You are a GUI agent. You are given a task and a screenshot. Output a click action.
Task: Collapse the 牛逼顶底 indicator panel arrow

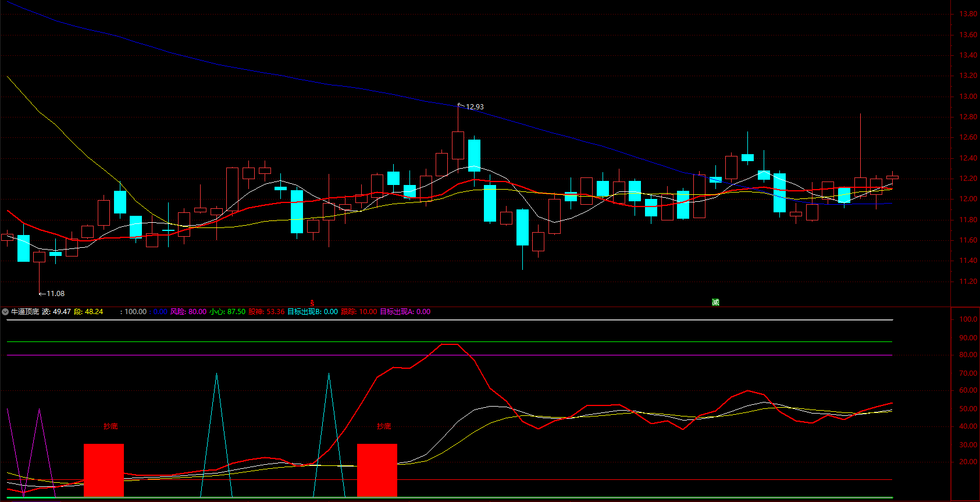5,312
